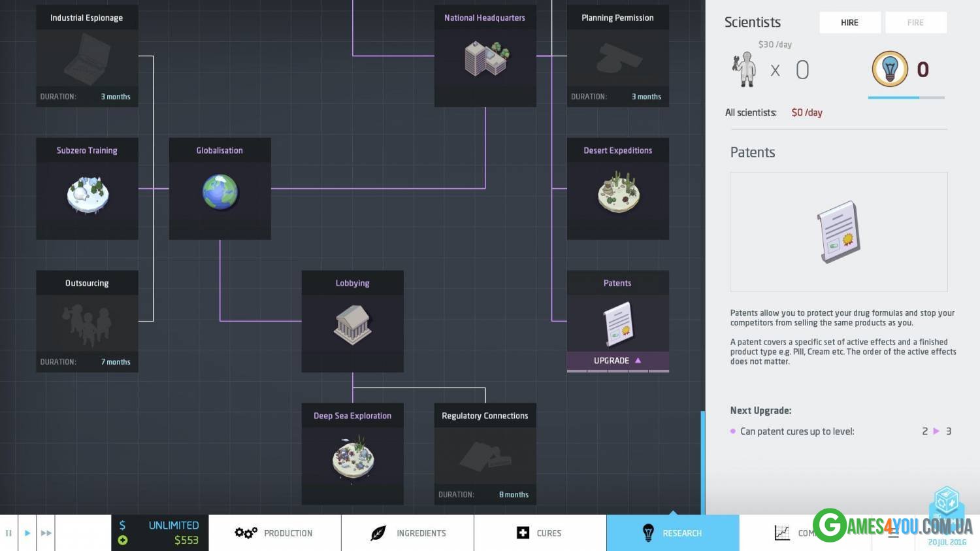
Task: Open the National Headquarters building icon
Action: coord(485,59)
